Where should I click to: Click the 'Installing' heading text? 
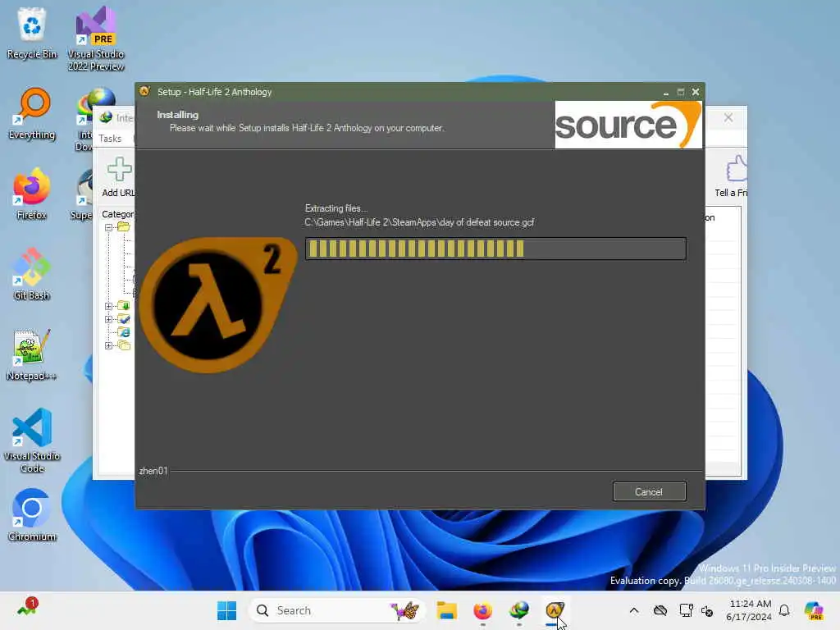pyautogui.click(x=177, y=115)
